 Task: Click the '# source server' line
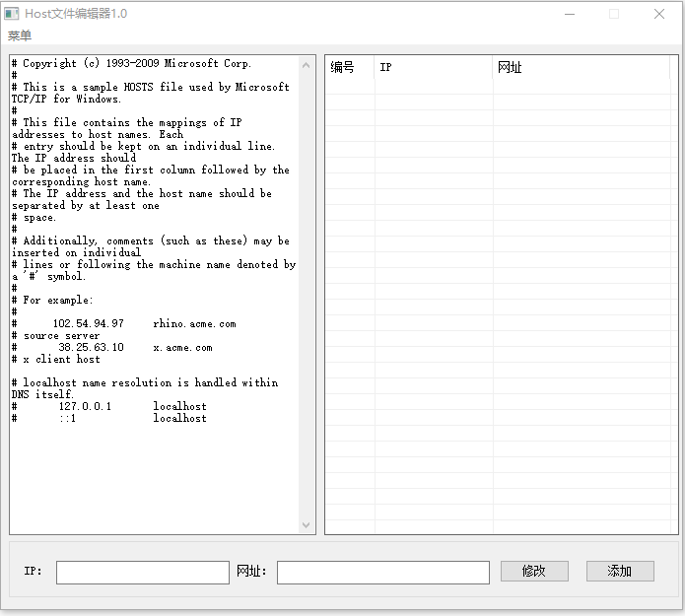point(55,335)
